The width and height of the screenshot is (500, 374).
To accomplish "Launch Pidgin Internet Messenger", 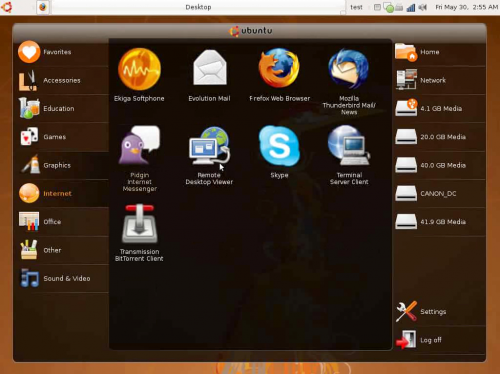I will point(139,158).
